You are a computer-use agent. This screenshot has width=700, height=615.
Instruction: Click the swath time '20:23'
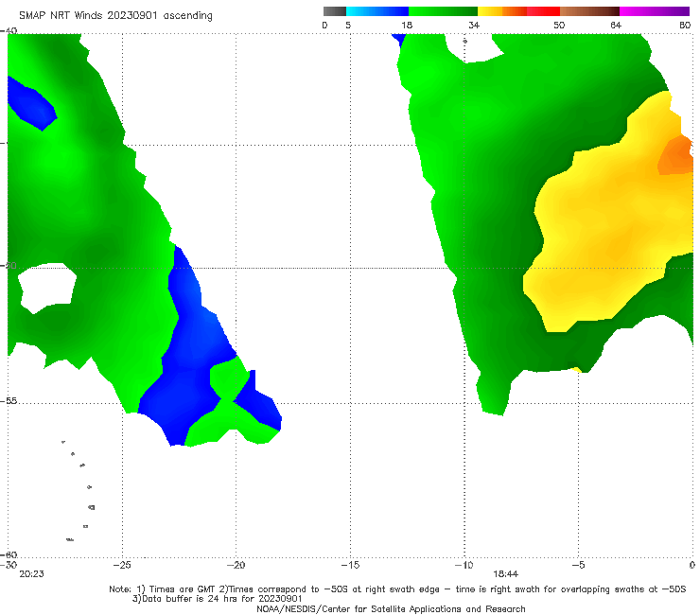[31, 574]
